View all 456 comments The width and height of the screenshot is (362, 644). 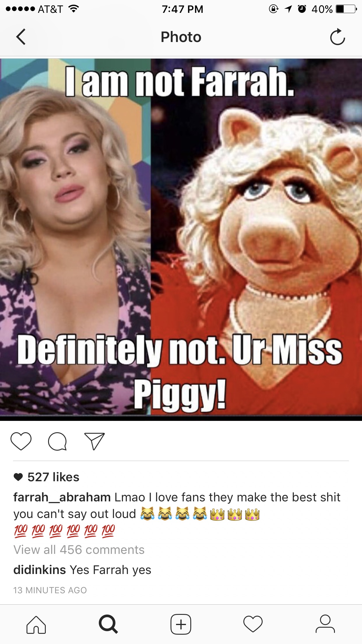tap(79, 550)
